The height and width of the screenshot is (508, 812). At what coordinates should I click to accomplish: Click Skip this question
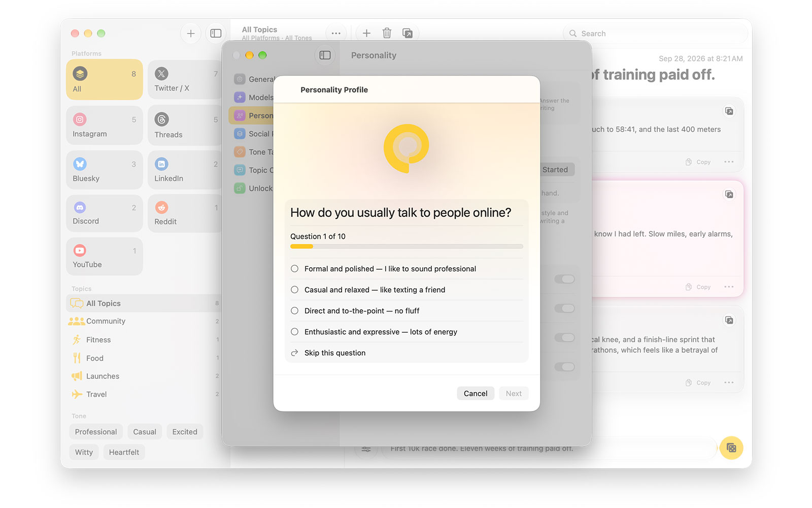(x=407, y=353)
